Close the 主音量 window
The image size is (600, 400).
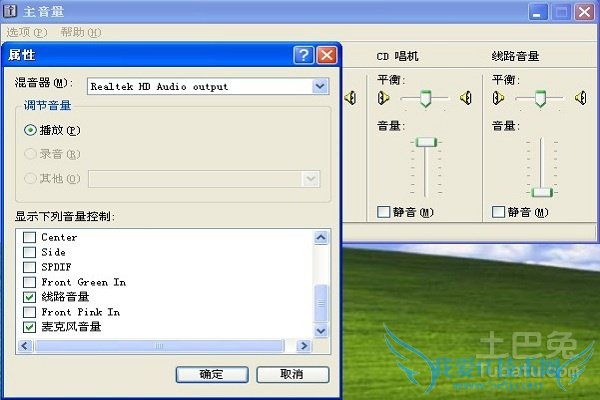point(584,12)
